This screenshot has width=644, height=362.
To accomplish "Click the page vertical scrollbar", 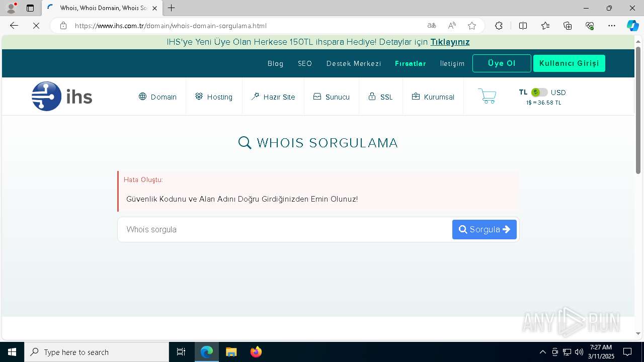I will (638, 111).
